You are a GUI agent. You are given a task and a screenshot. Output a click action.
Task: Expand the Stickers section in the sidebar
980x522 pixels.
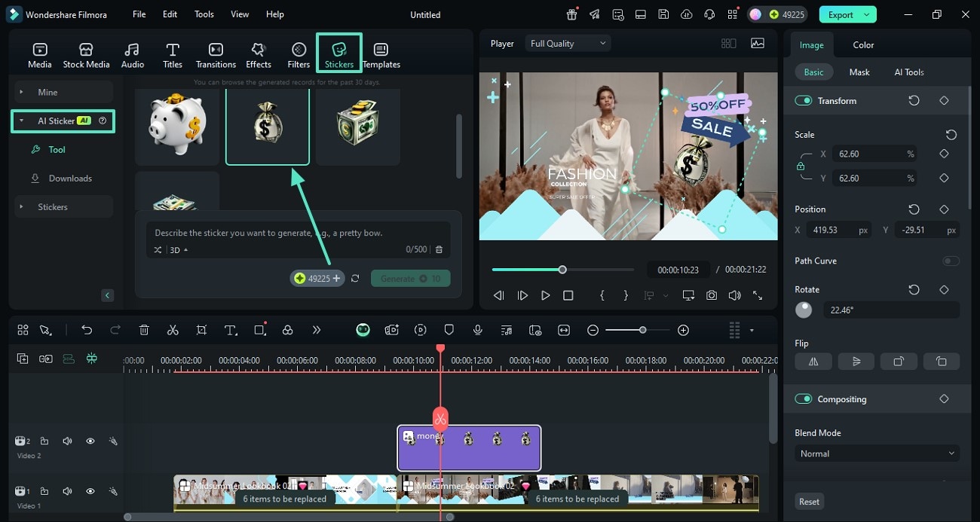pos(53,206)
